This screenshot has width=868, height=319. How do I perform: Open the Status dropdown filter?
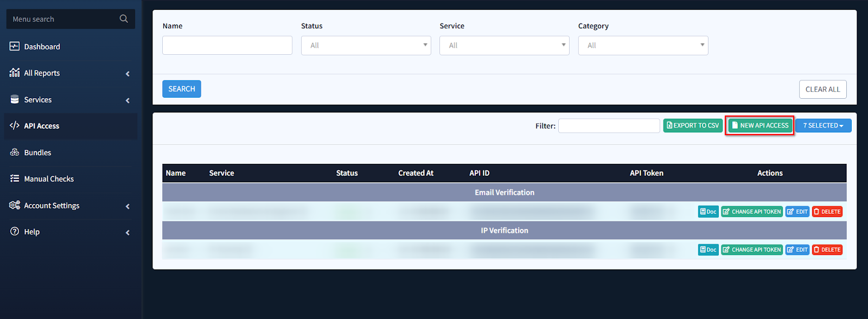(366, 46)
